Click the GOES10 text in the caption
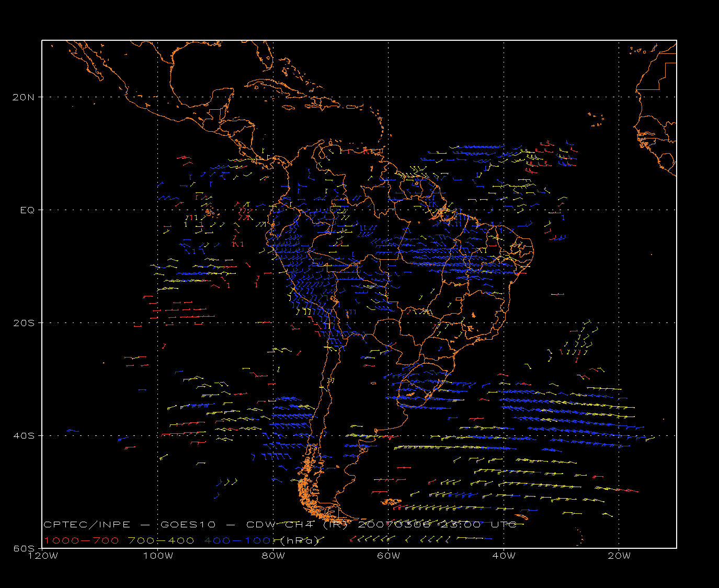The image size is (719, 588). (187, 524)
